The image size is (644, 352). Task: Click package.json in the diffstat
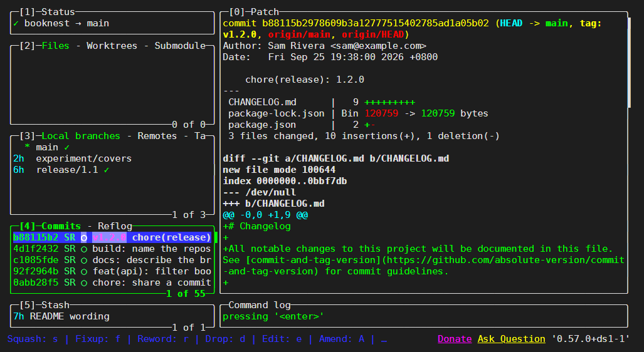262,124
